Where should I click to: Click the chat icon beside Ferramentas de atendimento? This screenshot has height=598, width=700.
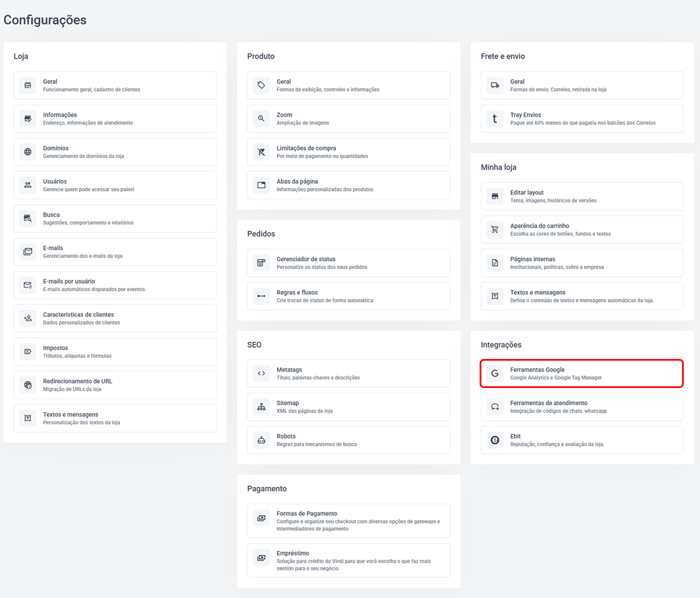pos(495,407)
